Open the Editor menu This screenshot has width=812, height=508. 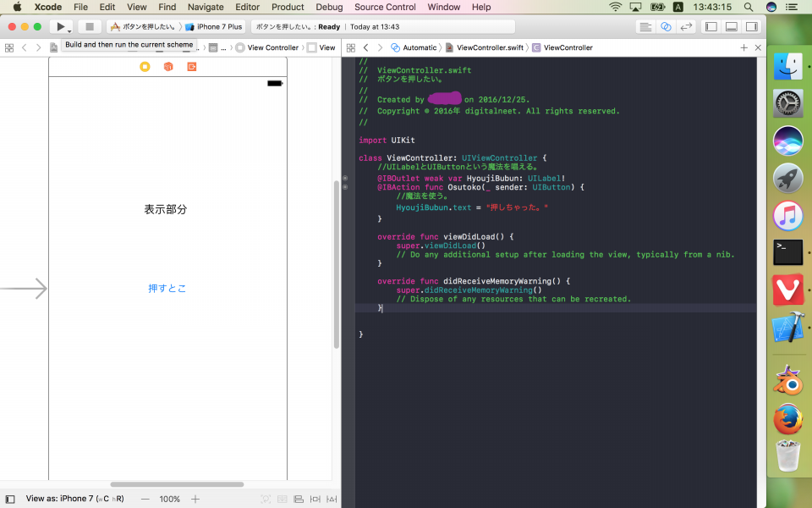[248, 8]
